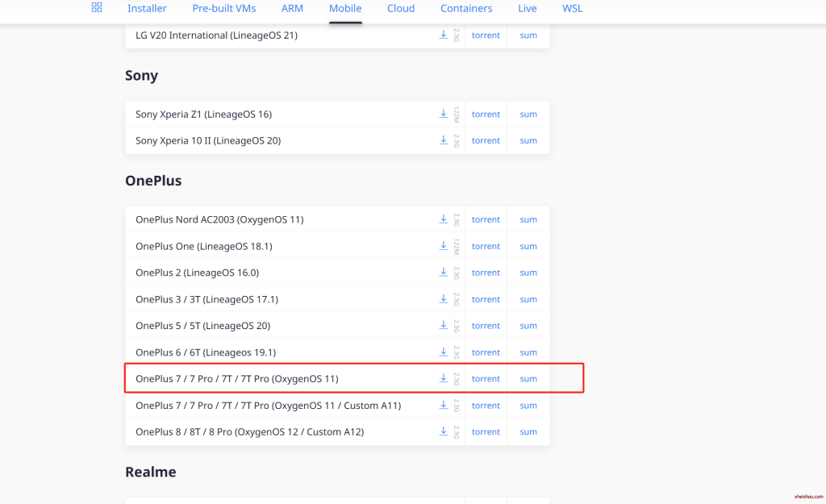
Task: Open torrent link for OnePlus 5 / 5T
Action: tap(486, 326)
